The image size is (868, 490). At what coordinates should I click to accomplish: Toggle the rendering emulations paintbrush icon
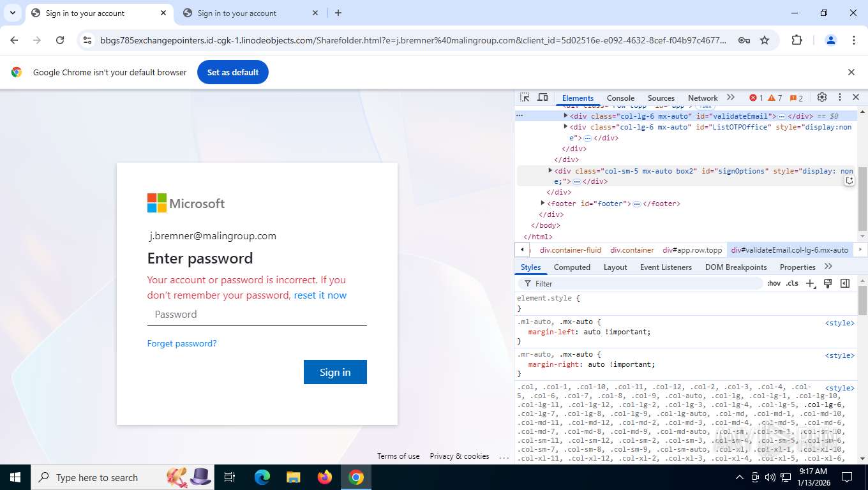828,283
